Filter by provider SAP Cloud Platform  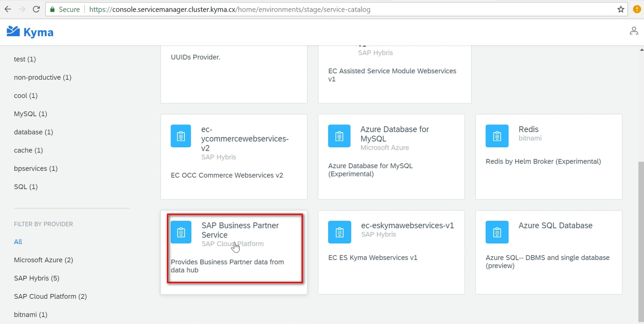(50, 297)
